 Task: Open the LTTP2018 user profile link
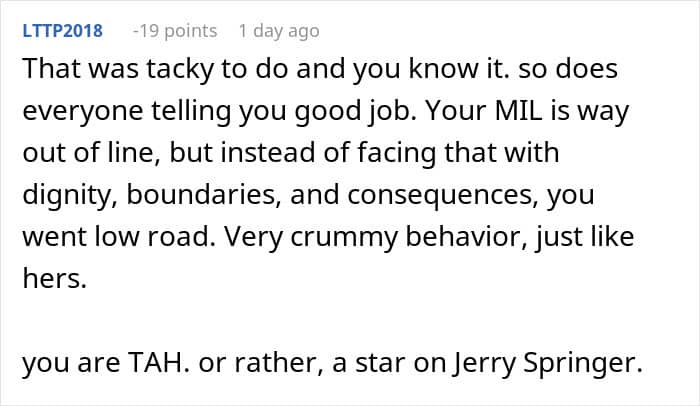point(62,31)
